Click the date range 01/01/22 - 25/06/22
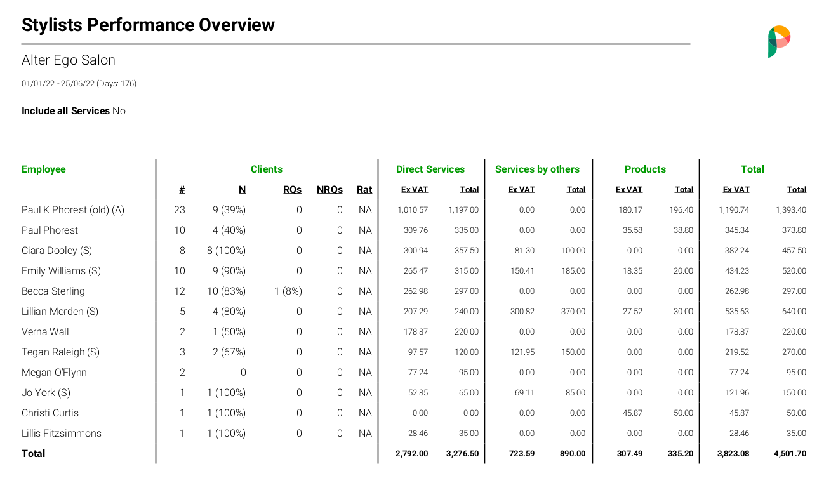831x504 pixels. (x=58, y=84)
